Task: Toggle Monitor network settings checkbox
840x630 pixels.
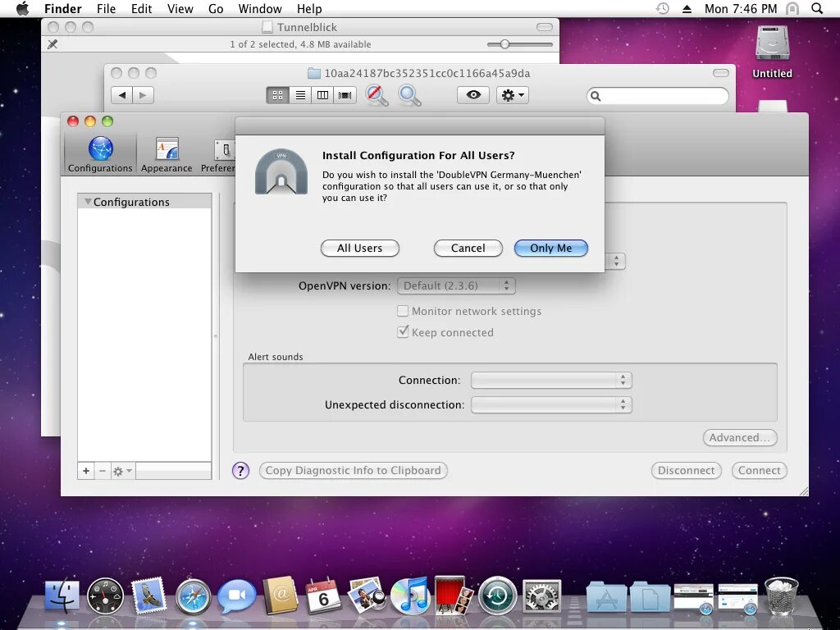Action: click(403, 311)
